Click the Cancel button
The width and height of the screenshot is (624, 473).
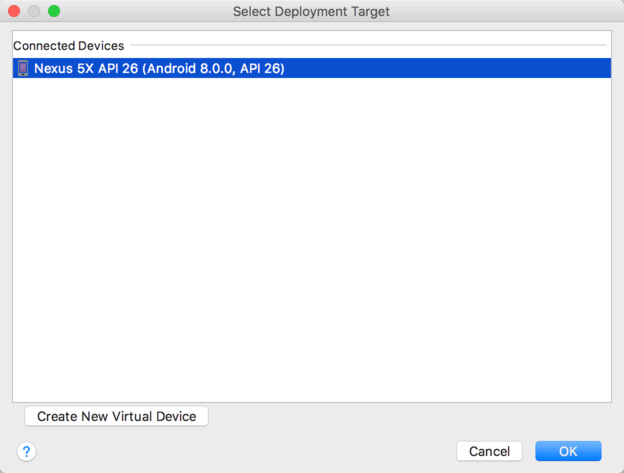pyautogui.click(x=489, y=451)
